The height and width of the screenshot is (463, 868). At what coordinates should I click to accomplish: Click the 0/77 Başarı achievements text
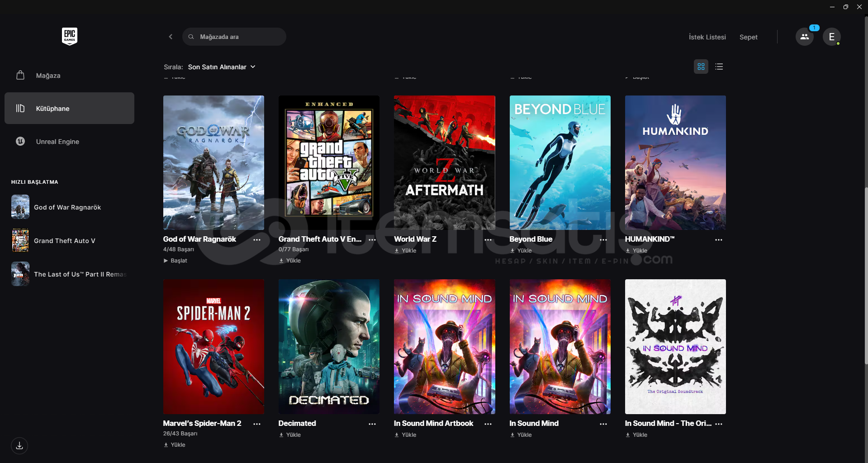[x=294, y=249]
